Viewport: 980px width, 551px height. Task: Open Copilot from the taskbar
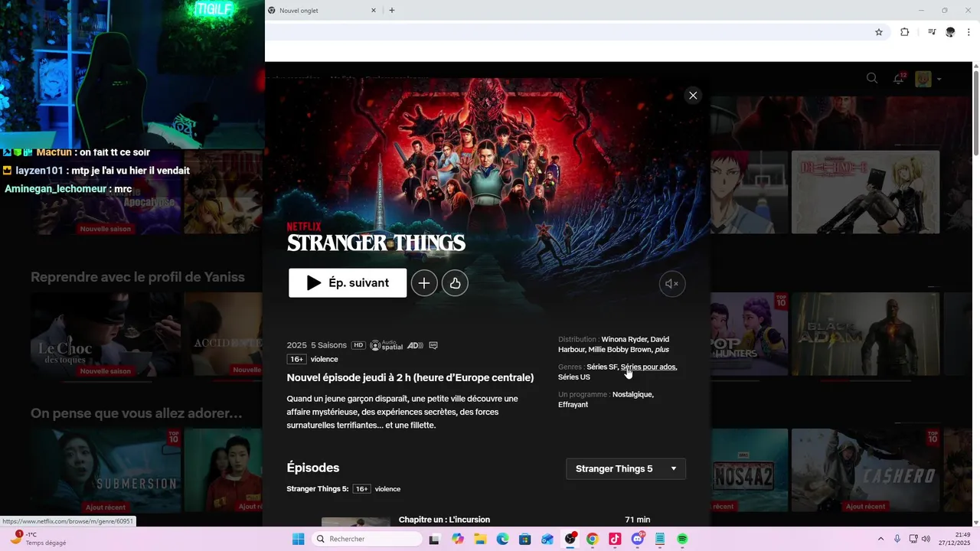point(458,540)
